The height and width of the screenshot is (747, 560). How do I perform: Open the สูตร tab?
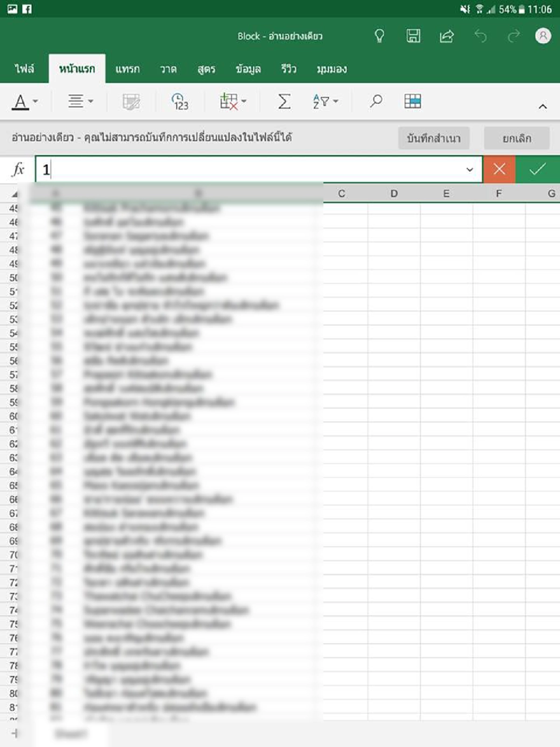(x=206, y=69)
